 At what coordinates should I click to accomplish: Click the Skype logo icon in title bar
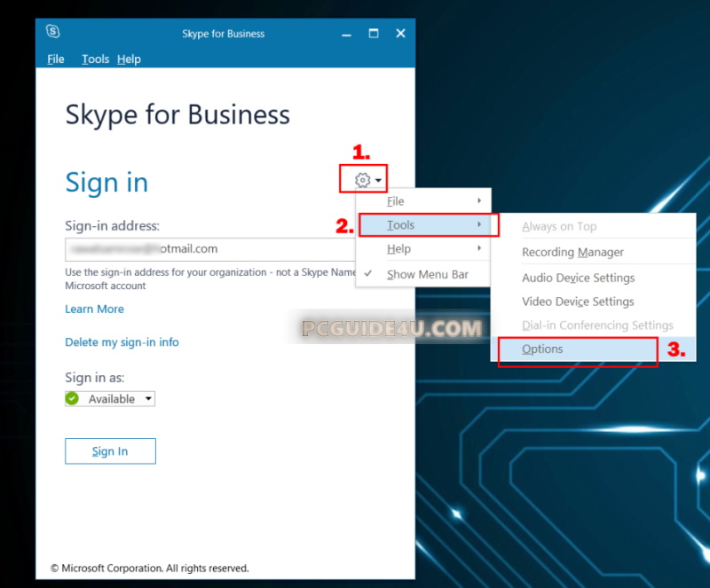[x=53, y=33]
